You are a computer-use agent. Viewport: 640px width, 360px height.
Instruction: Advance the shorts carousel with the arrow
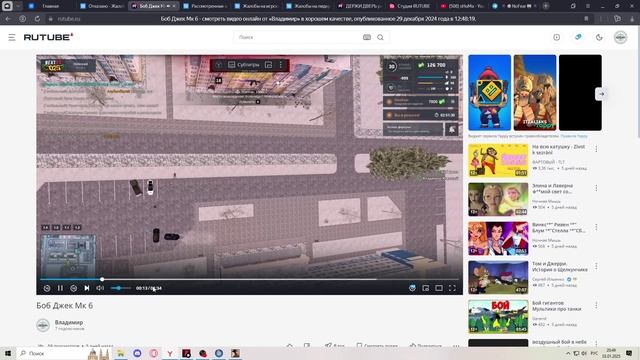602,94
